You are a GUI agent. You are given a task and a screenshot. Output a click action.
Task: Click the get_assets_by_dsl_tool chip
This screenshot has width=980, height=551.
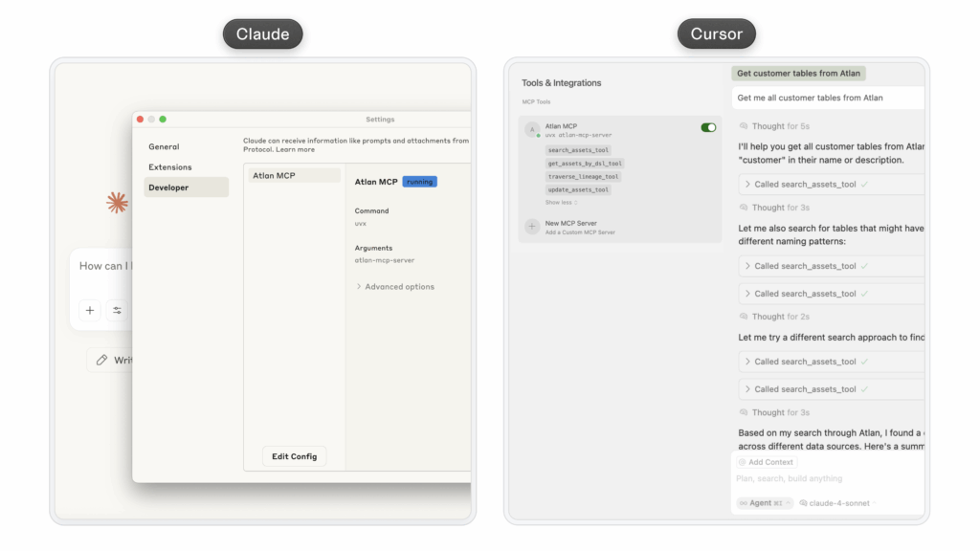(x=585, y=164)
